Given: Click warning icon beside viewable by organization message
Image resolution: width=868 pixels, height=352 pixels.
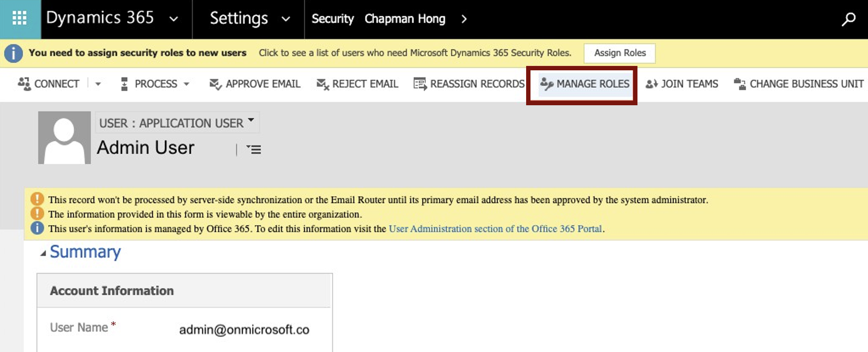Looking at the screenshot, I should click(37, 214).
